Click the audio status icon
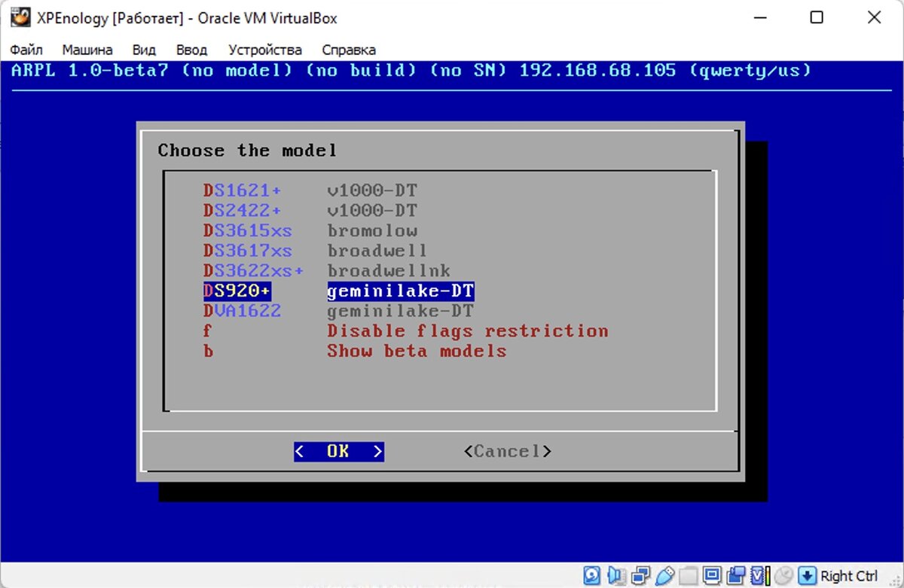Viewport: 904px width, 588px height. tap(617, 576)
